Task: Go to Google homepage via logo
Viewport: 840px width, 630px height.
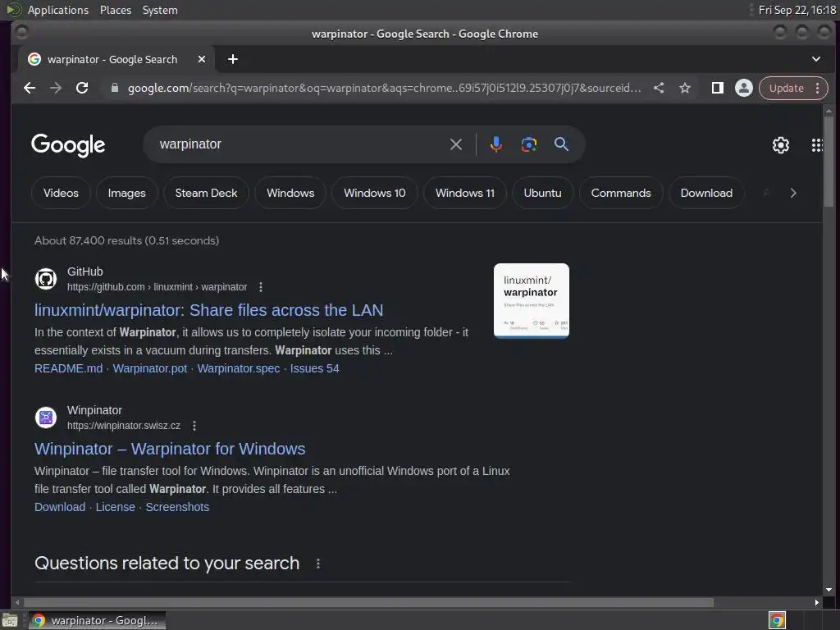Action: click(x=68, y=145)
